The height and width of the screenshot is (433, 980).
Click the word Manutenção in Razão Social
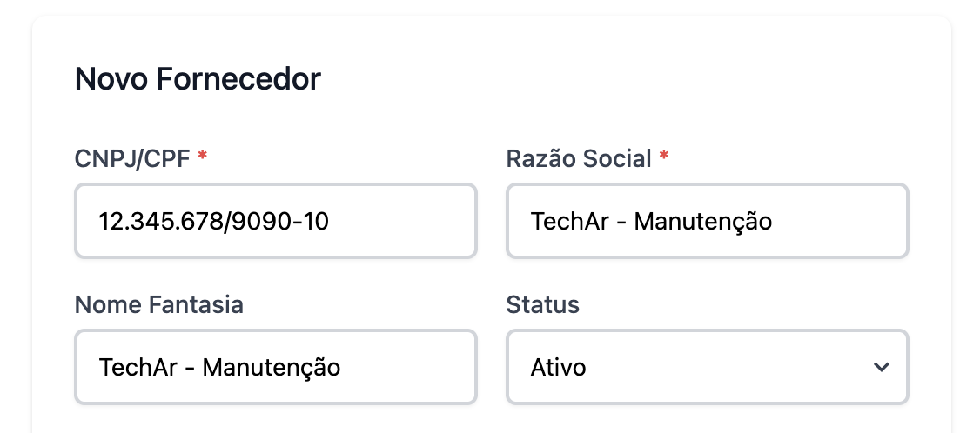702,221
